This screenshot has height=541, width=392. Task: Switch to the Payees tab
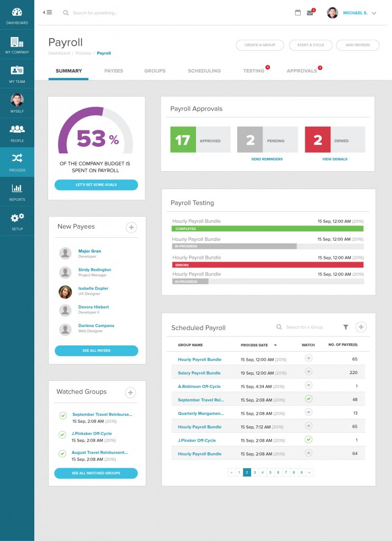[x=114, y=71]
